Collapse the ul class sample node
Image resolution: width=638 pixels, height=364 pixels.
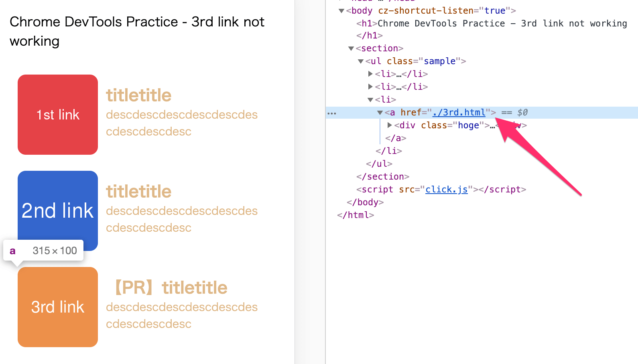pyautogui.click(x=361, y=61)
